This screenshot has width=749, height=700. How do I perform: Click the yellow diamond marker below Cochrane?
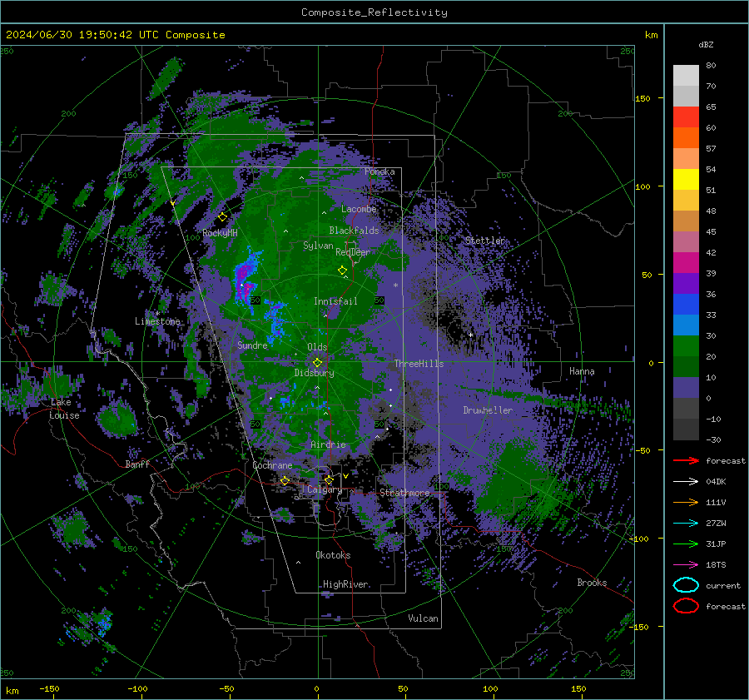pyautogui.click(x=285, y=480)
